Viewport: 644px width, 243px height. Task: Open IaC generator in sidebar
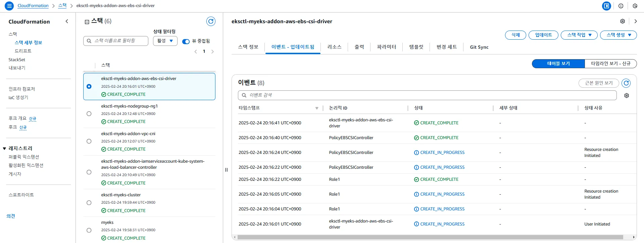tap(18, 97)
